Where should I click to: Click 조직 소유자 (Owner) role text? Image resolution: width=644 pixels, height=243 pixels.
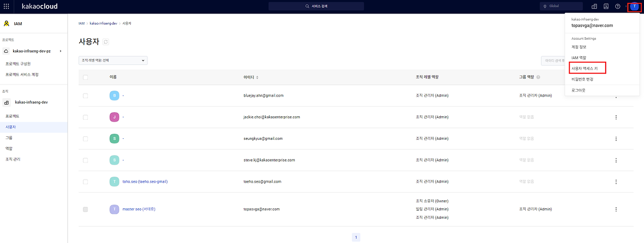tap(432, 201)
